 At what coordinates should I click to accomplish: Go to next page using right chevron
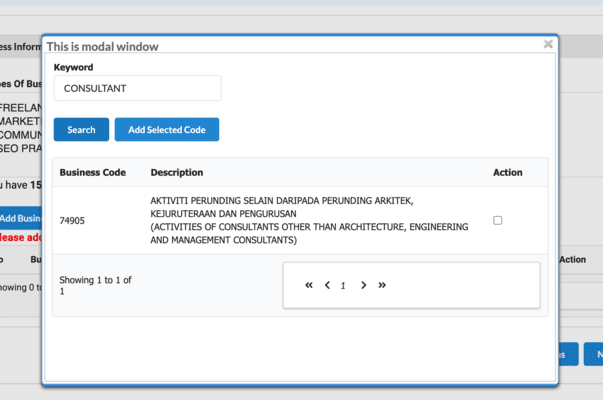click(364, 285)
